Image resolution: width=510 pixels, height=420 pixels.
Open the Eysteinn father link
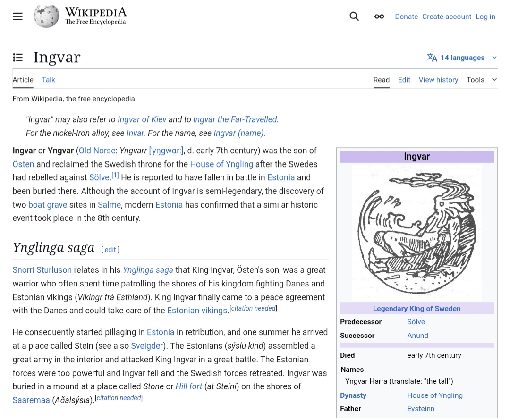(421, 409)
